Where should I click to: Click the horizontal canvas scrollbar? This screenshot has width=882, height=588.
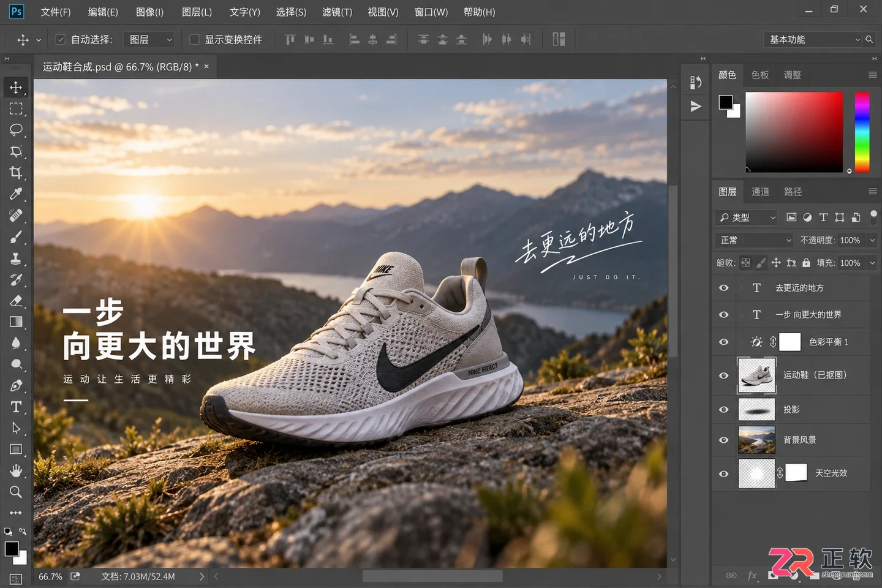(432, 576)
